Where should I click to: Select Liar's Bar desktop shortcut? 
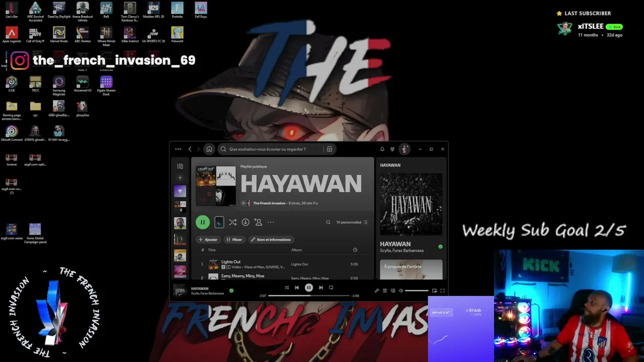tap(12, 10)
